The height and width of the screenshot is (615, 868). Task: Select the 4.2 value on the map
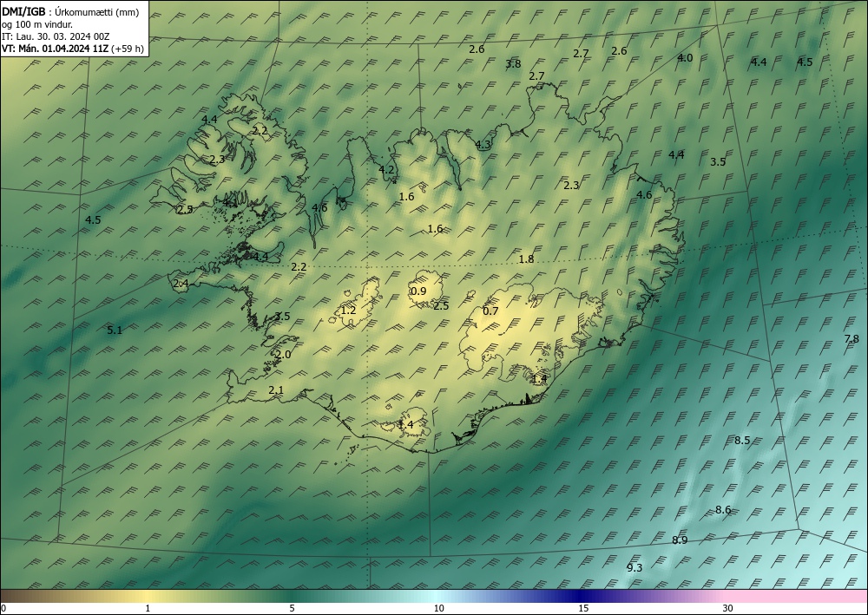[x=386, y=170]
